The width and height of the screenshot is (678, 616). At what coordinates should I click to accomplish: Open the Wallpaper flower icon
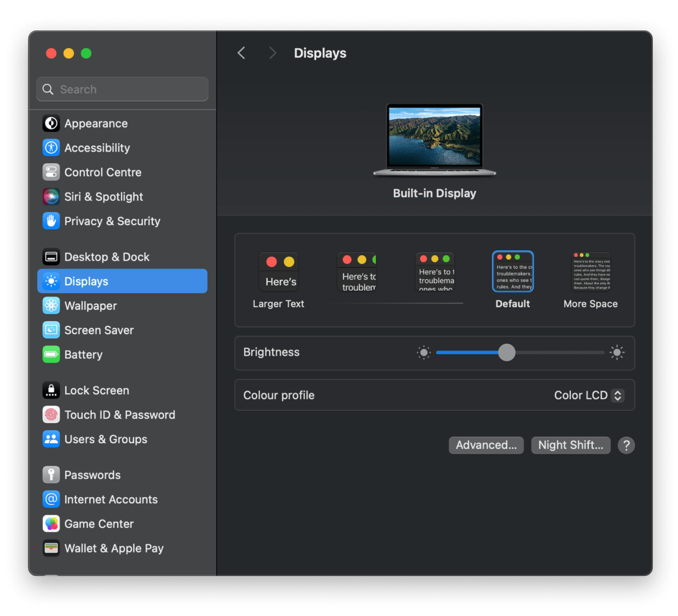point(51,306)
